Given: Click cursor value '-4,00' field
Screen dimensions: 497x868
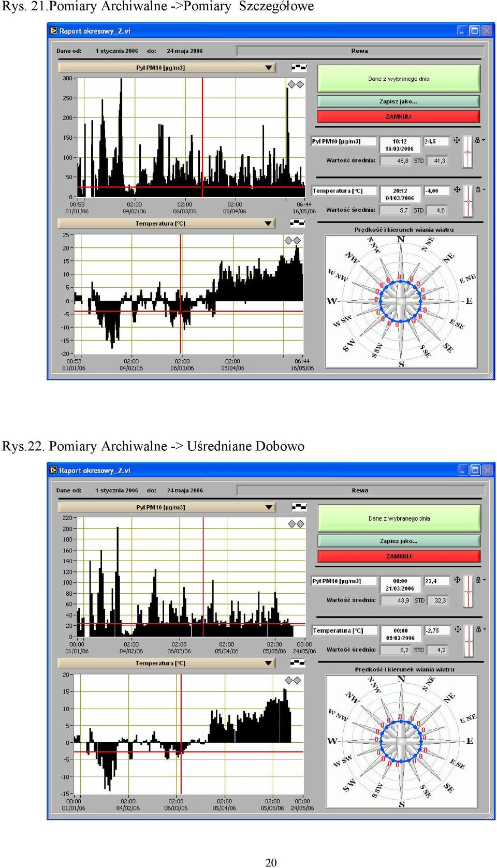Looking at the screenshot, I should (x=436, y=191).
